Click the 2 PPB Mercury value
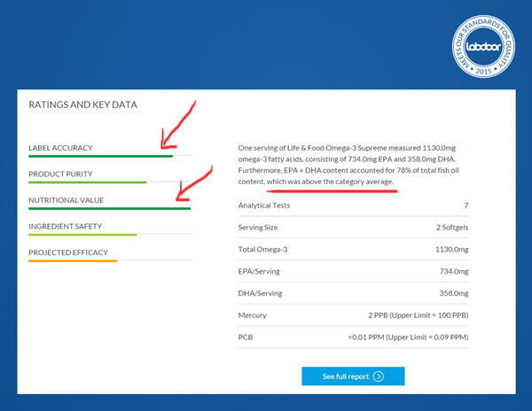This screenshot has width=532, height=411. pyautogui.click(x=419, y=315)
